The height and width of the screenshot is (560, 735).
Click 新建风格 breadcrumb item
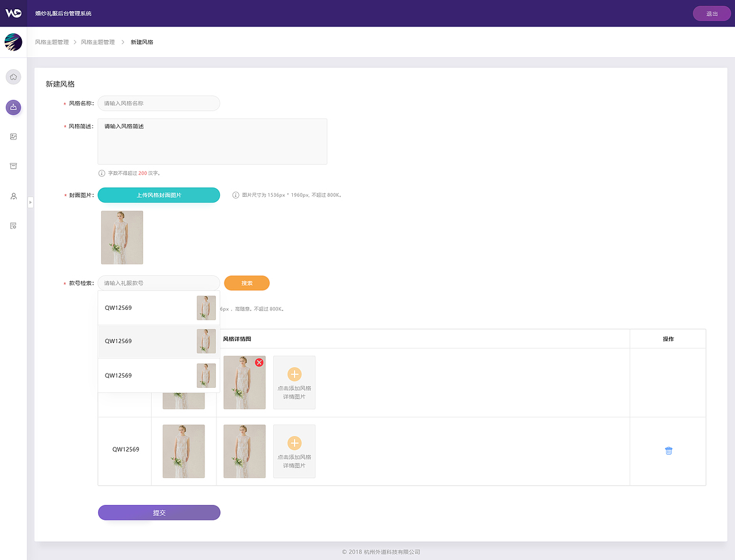point(142,42)
